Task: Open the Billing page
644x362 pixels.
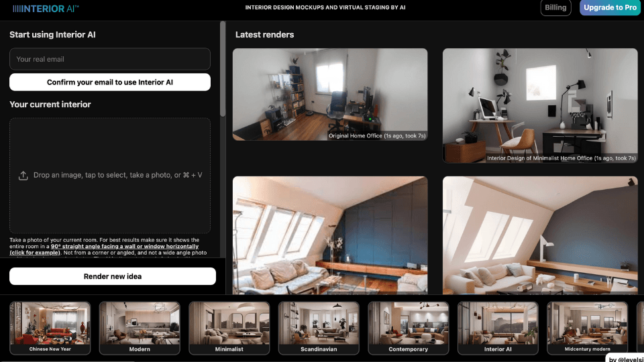Action: pos(555,7)
